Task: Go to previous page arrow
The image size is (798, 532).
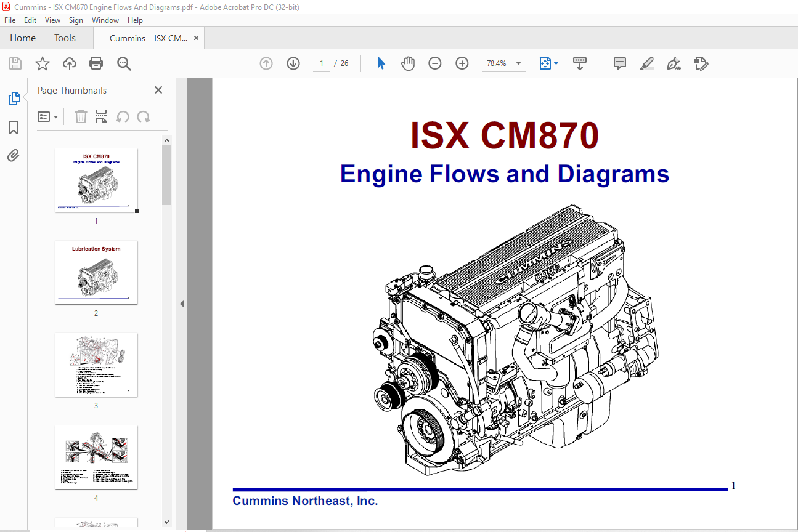Action: 266,63
